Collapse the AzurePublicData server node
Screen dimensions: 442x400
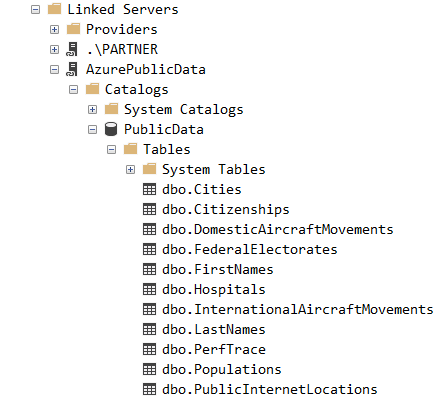tap(54, 70)
